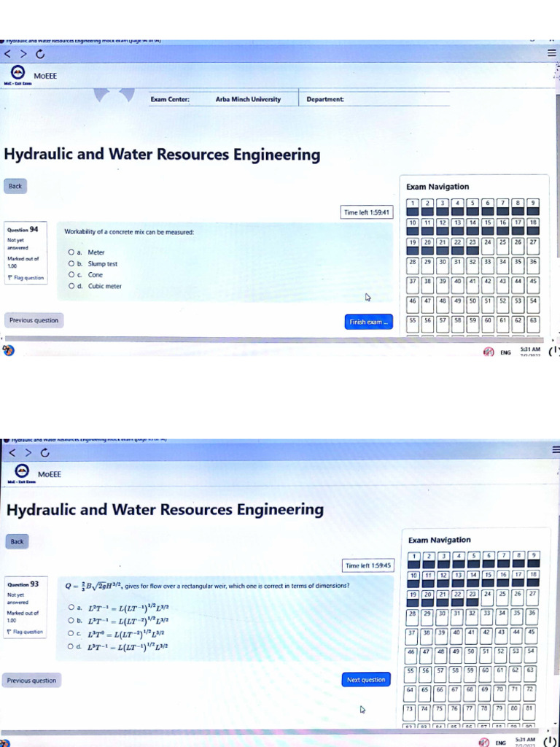Select Question 93 option a with L²T⁻¹

click(x=72, y=608)
